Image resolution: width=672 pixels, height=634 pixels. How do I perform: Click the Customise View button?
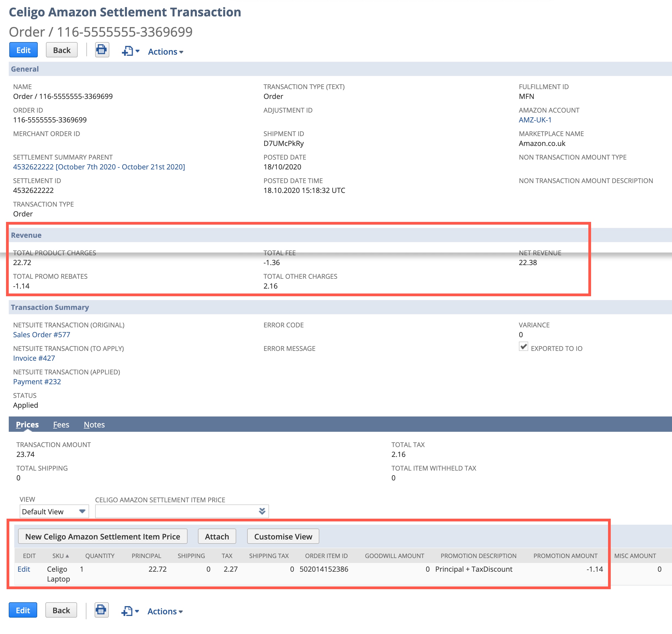(x=283, y=536)
